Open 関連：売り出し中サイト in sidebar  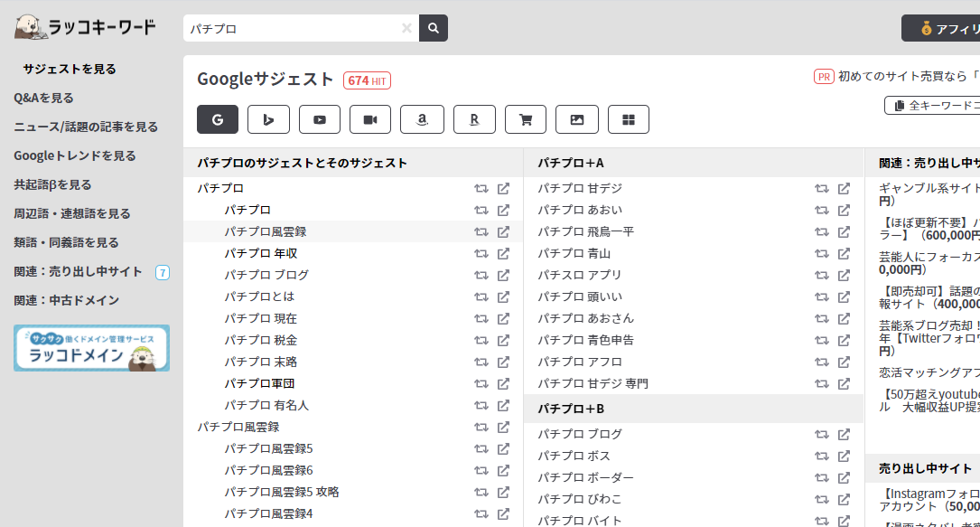pyautogui.click(x=78, y=271)
